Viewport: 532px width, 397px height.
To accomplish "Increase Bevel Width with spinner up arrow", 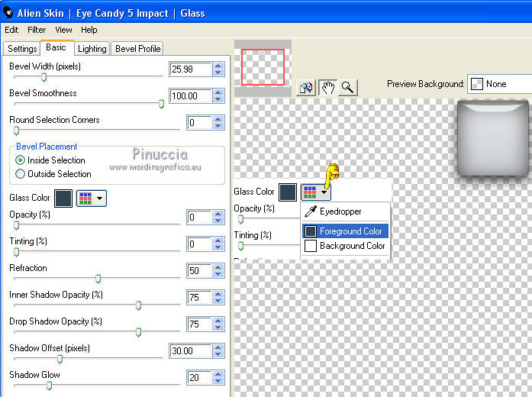I will point(218,66).
